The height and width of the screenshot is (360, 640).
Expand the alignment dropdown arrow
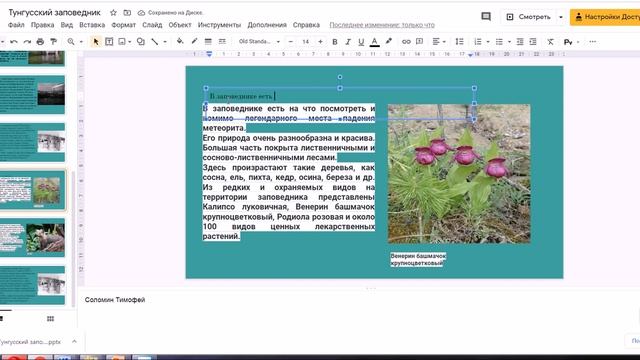click(x=444, y=42)
